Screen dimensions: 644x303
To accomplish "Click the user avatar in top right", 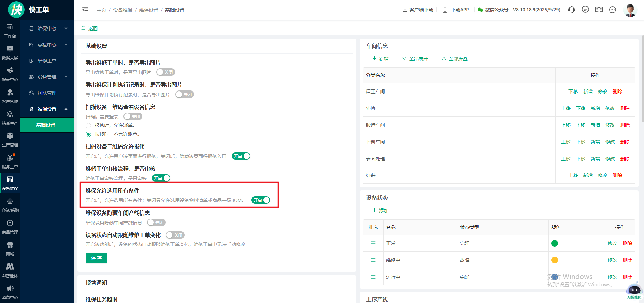I will coord(630,10).
